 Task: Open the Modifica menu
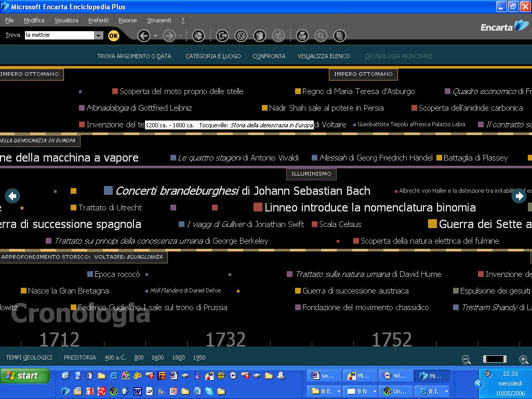point(34,20)
